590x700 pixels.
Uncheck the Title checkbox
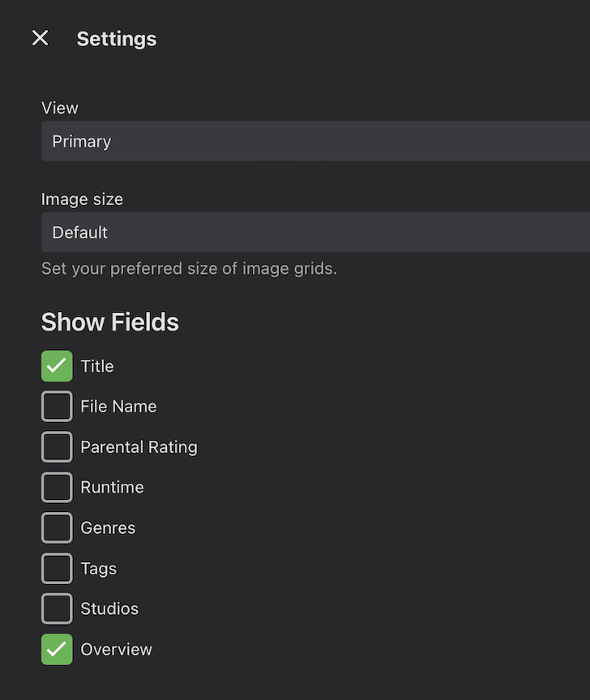57,366
